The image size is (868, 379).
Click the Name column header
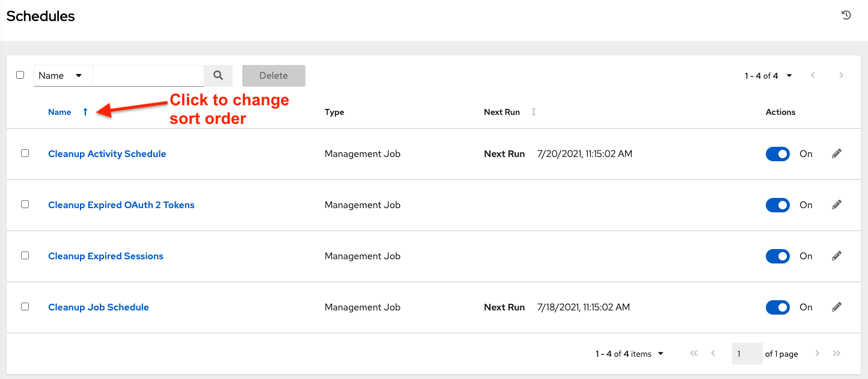coord(60,112)
